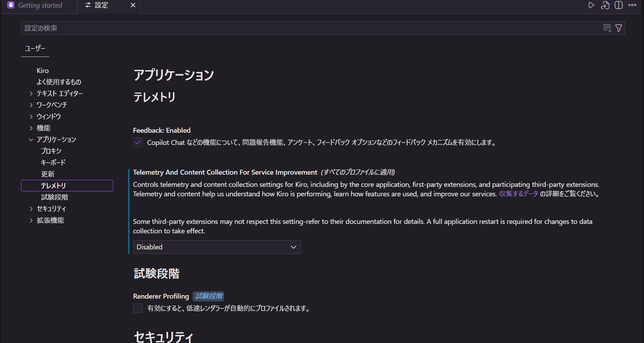Click the Run play icon top right
The width and height of the screenshot is (644, 343).
(592, 5)
